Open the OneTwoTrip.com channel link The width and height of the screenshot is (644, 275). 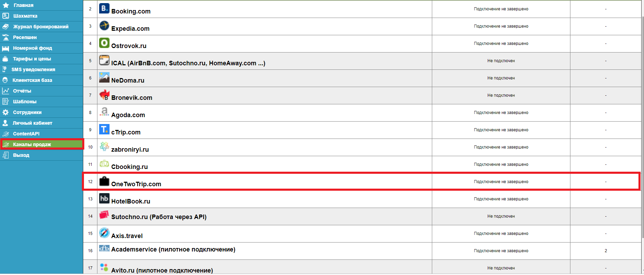[x=136, y=184]
